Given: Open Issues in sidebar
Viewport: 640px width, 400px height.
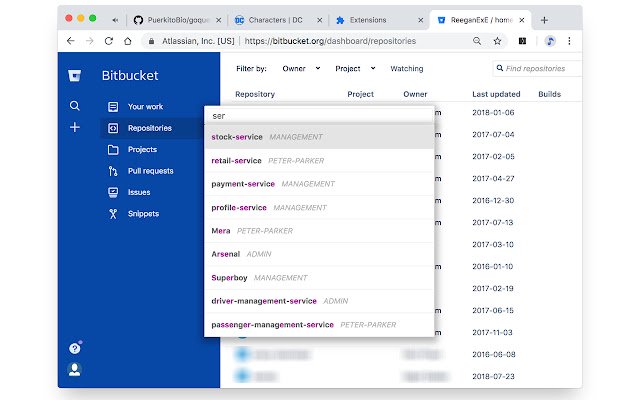Looking at the screenshot, I should [x=139, y=192].
